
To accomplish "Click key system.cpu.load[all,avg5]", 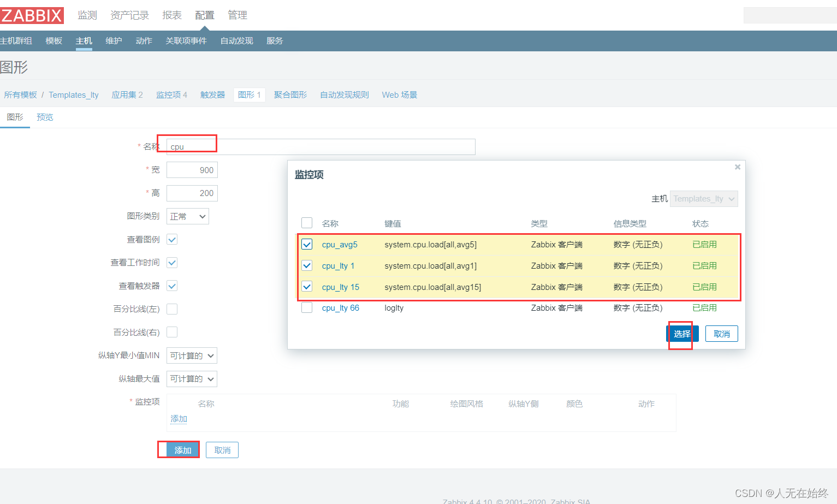I will tap(431, 245).
